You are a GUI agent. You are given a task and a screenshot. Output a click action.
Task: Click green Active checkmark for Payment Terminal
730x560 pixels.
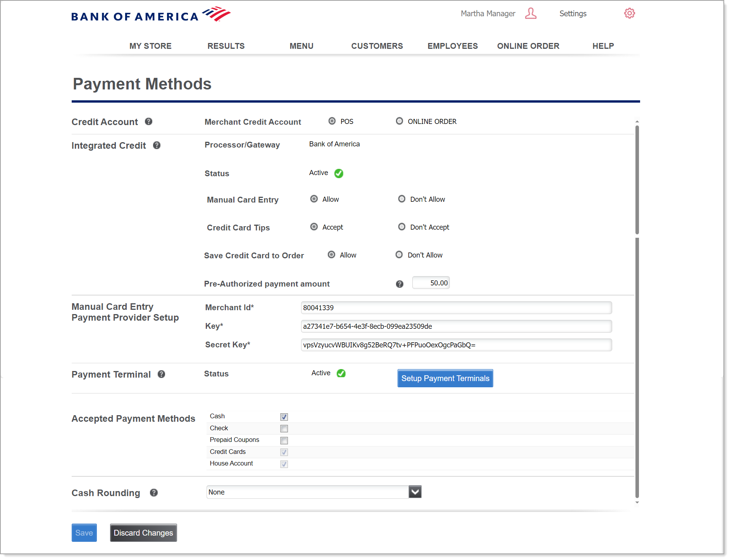(x=341, y=373)
